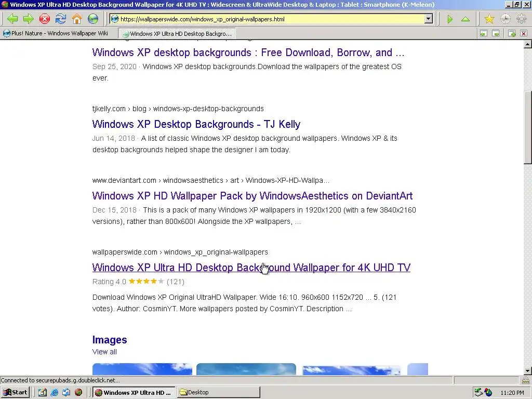Open the second sky image thumbnail

click(x=246, y=369)
